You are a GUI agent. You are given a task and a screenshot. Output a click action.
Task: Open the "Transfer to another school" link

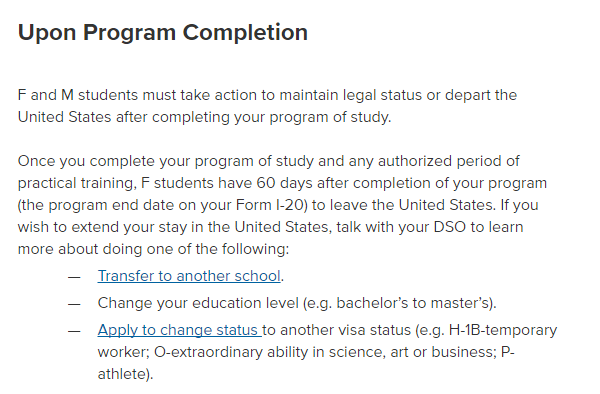coord(189,276)
